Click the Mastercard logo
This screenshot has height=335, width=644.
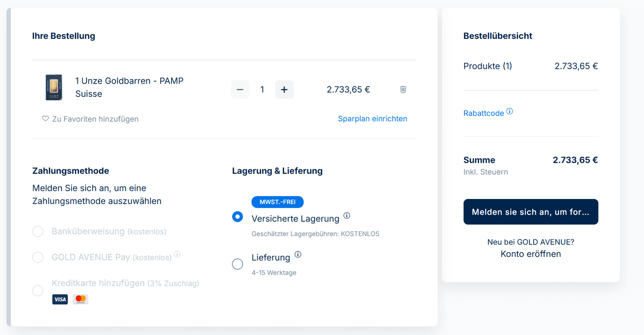(x=80, y=299)
